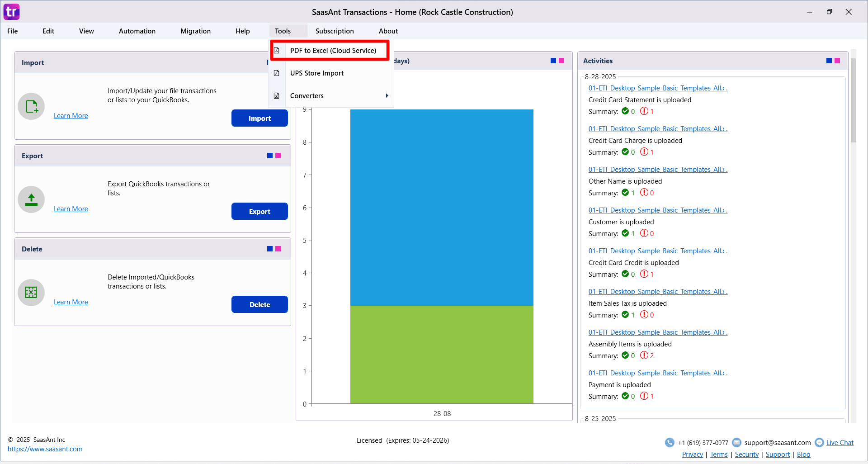Expand the Converters submenu arrow
The height and width of the screenshot is (464, 868).
point(387,96)
